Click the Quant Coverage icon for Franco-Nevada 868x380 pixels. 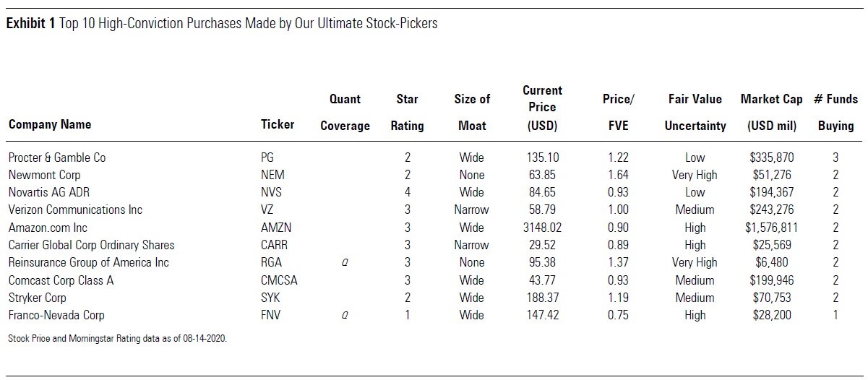click(x=345, y=316)
